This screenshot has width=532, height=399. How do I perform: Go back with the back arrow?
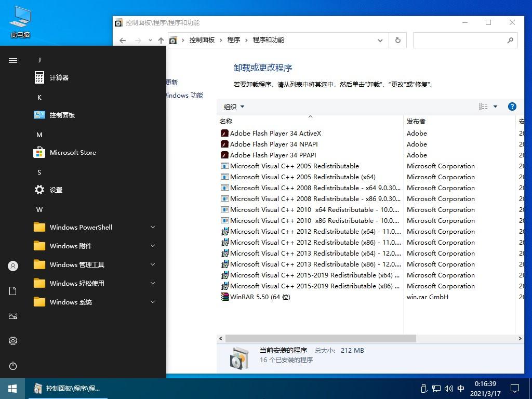pos(123,41)
